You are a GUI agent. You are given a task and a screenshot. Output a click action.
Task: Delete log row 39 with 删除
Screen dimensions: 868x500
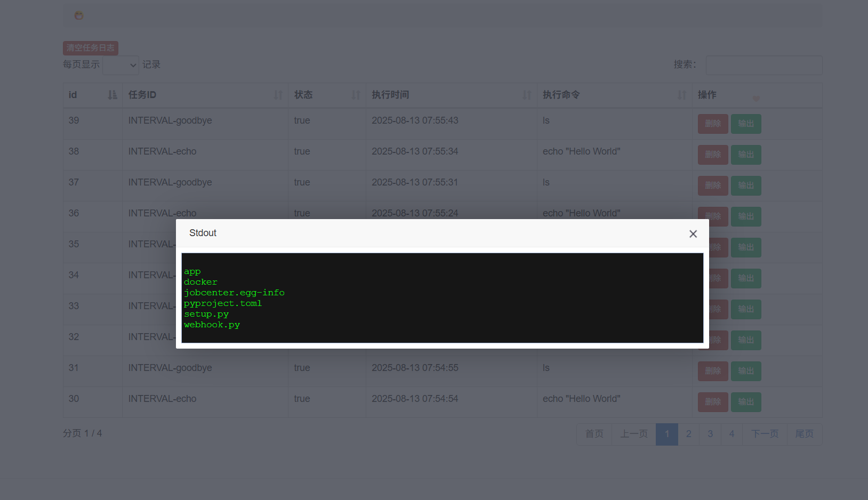(x=713, y=124)
